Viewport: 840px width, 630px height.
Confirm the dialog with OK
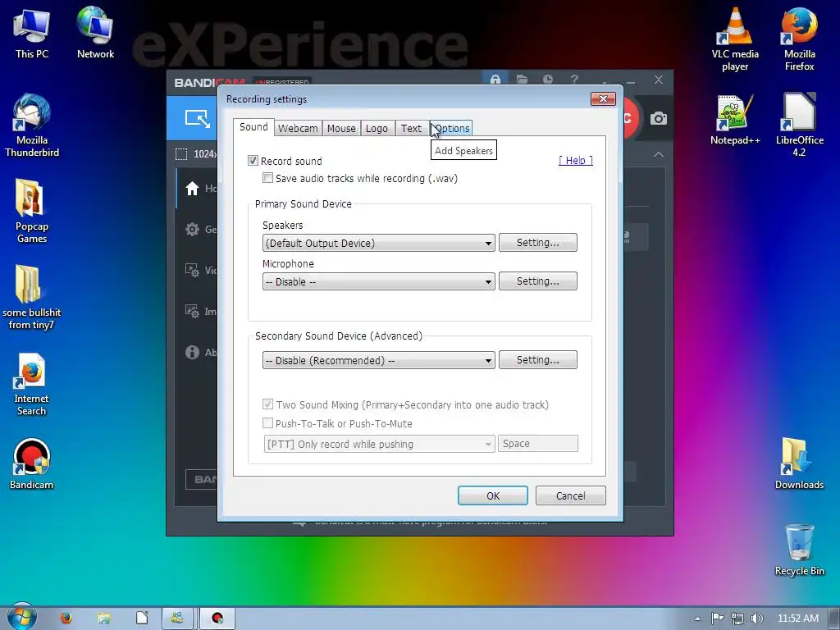pyautogui.click(x=493, y=495)
